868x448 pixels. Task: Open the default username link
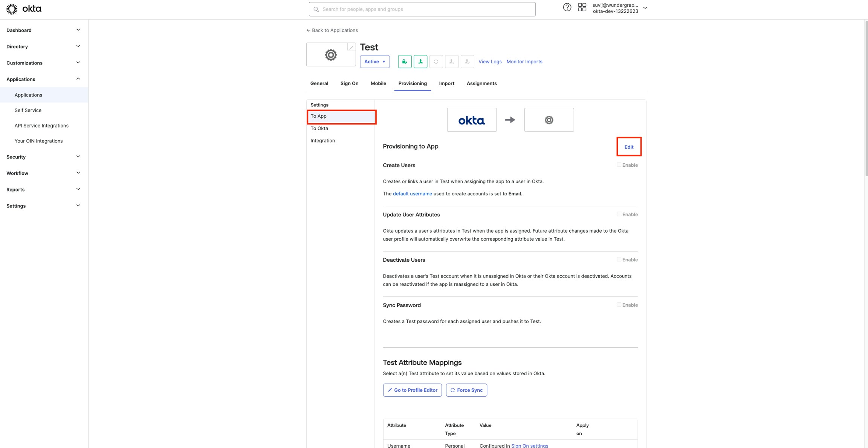pyautogui.click(x=412, y=193)
